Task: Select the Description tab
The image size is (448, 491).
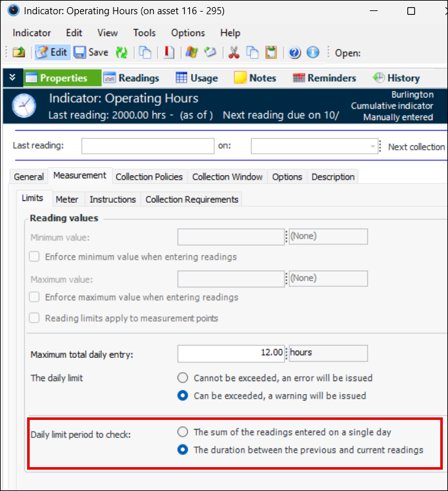Action: click(333, 176)
